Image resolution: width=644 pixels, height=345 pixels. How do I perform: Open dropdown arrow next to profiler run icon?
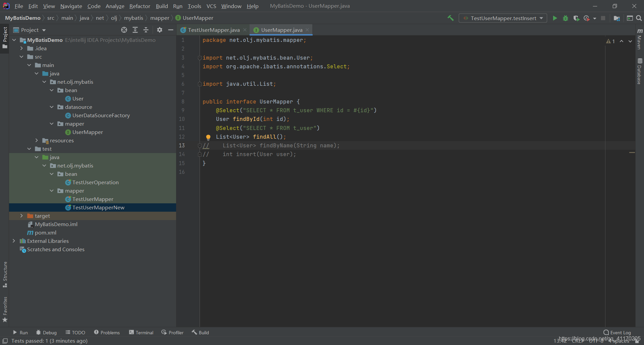[595, 18]
